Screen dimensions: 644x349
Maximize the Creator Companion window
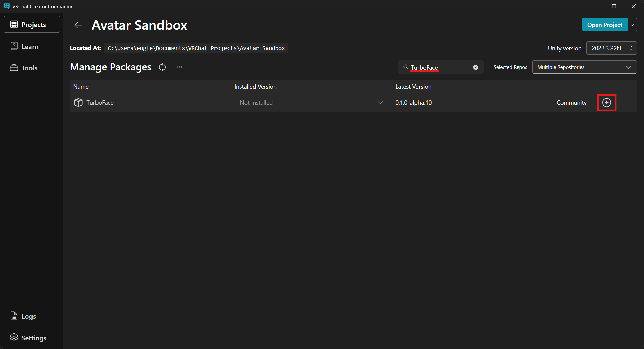tap(614, 6)
